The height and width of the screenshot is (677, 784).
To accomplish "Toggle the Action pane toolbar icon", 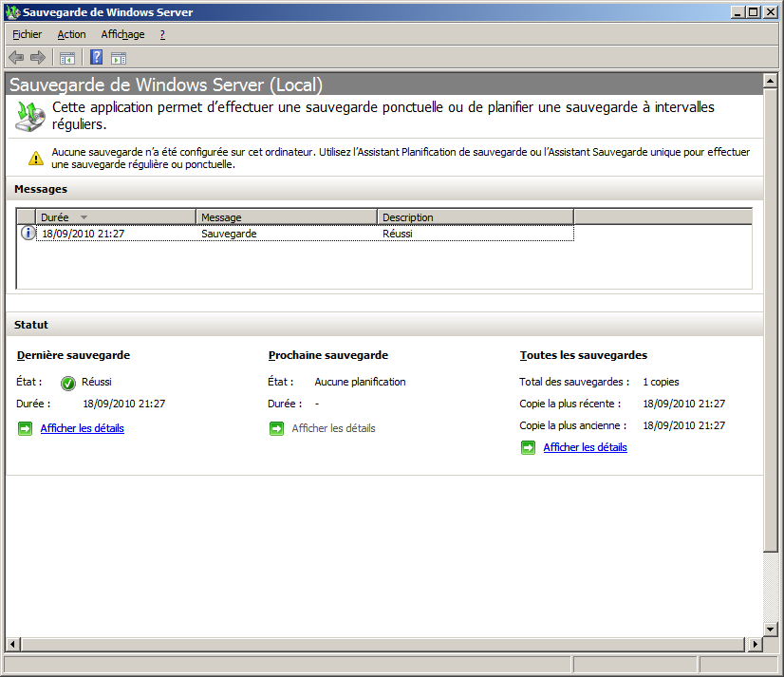I will point(119,58).
